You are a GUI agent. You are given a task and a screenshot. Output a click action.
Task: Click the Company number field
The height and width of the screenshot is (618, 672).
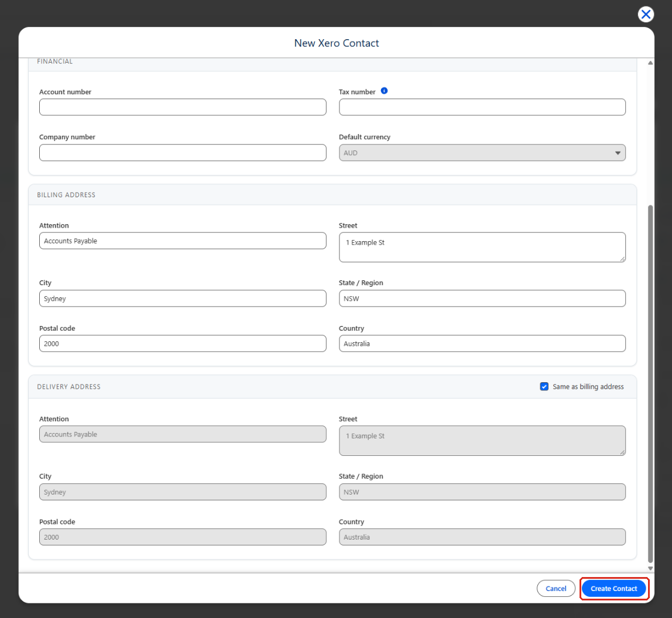[183, 153]
